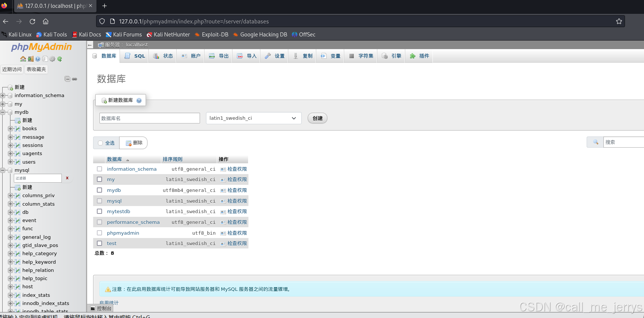Image resolution: width=644 pixels, height=318 pixels.
Task: Click the logout door icon
Action: [x=31, y=59]
